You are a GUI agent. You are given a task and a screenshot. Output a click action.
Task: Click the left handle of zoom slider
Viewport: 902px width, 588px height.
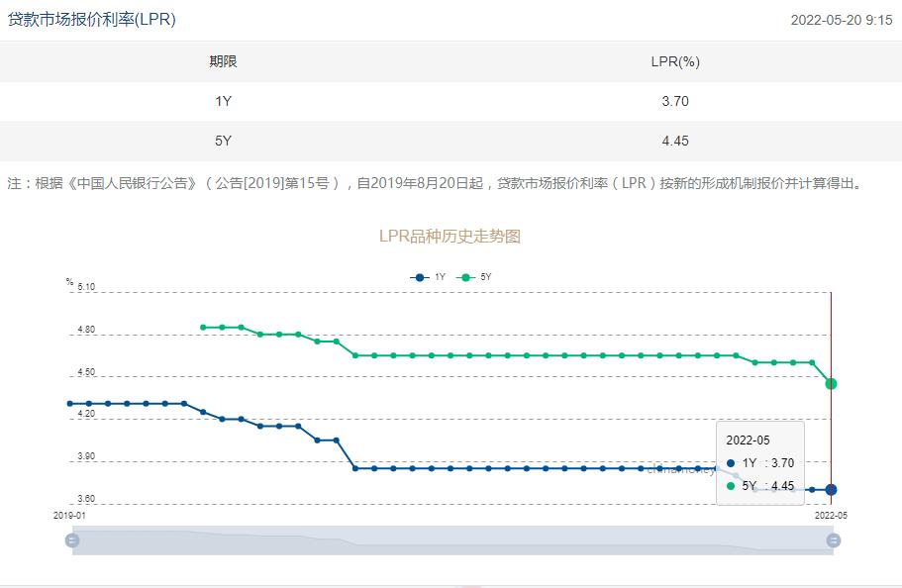point(72,540)
